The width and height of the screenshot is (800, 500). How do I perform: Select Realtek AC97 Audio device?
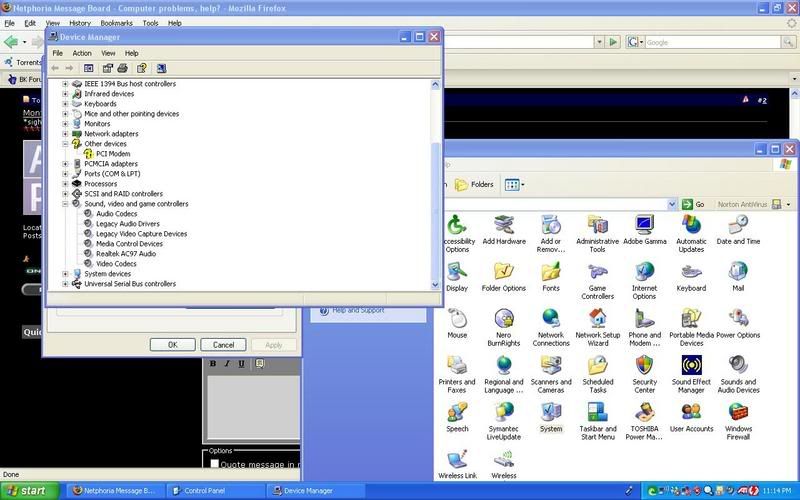(126, 254)
